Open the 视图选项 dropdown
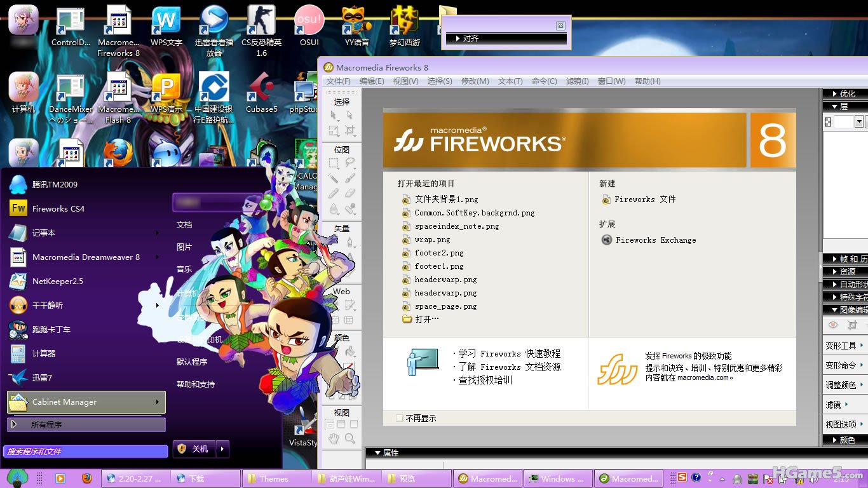 coord(844,424)
